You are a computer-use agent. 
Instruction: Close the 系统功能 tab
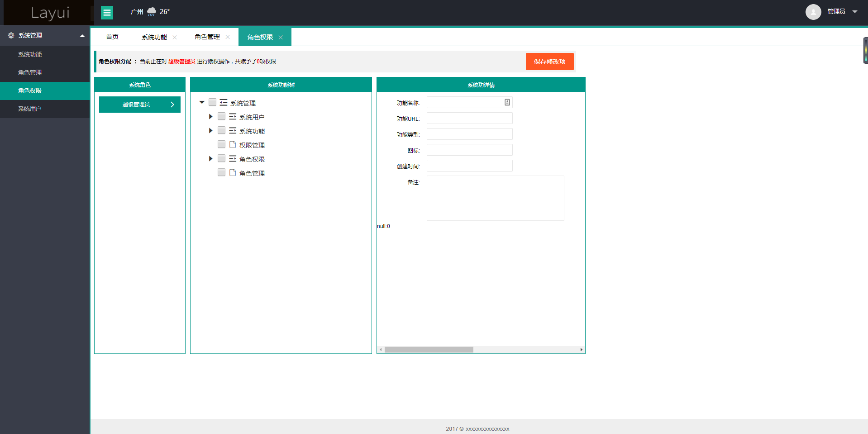click(175, 37)
